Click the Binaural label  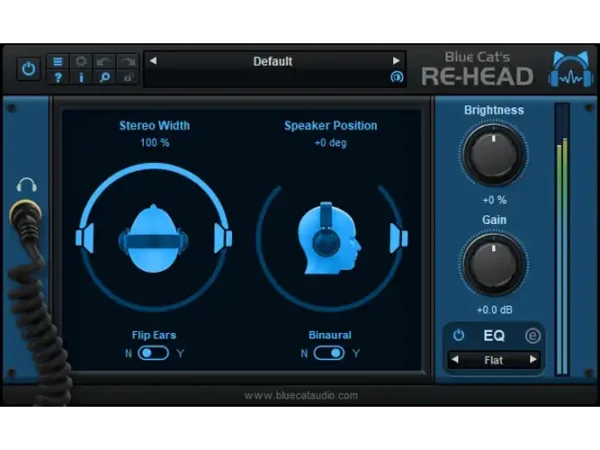pyautogui.click(x=330, y=335)
